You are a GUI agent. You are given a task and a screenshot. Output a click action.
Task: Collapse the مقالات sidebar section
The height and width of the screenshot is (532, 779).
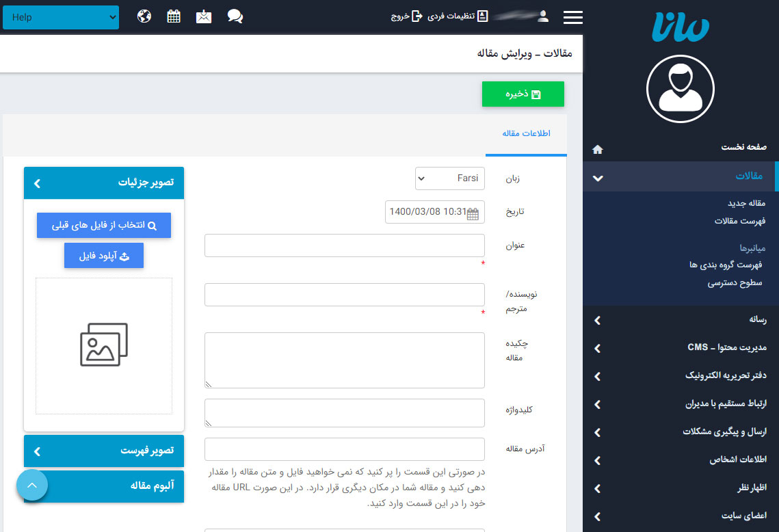[x=598, y=176]
